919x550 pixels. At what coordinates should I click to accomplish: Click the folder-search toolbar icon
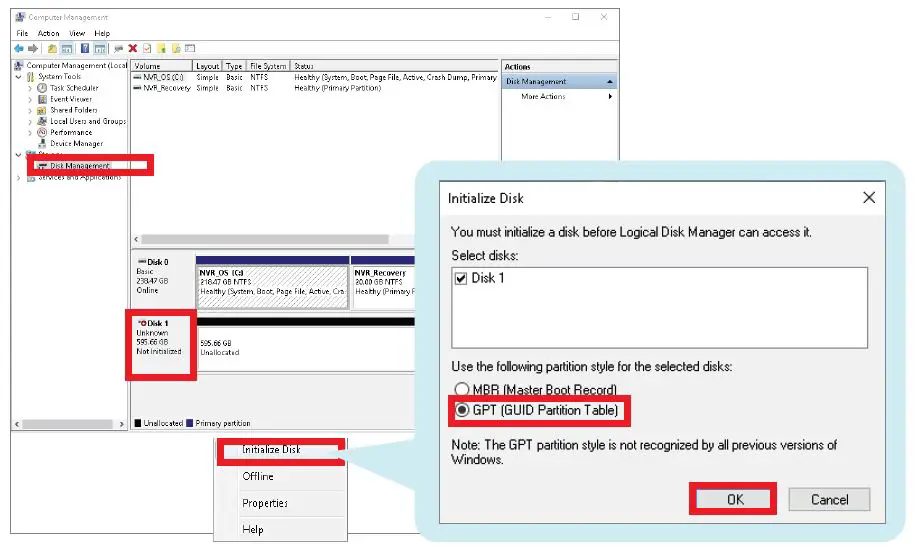click(176, 49)
